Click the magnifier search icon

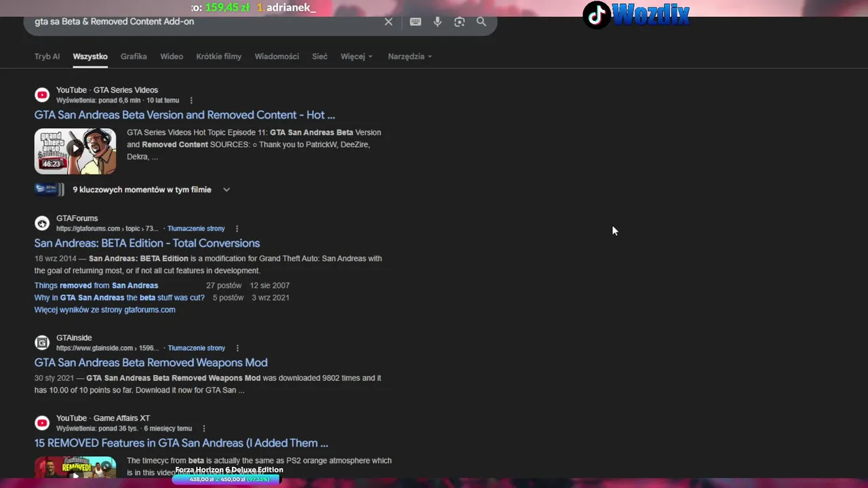(481, 22)
